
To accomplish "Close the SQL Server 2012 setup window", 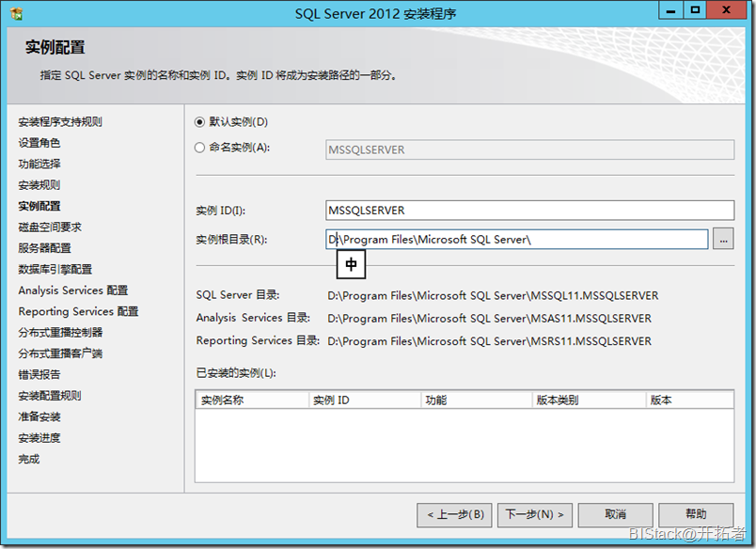I will (726, 10).
